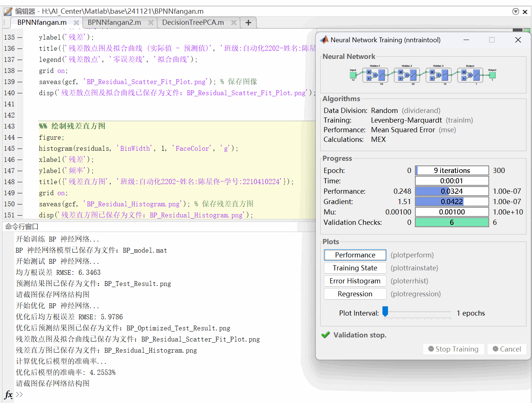
Task: Click the Input block in network diagram
Action: click(x=353, y=75)
